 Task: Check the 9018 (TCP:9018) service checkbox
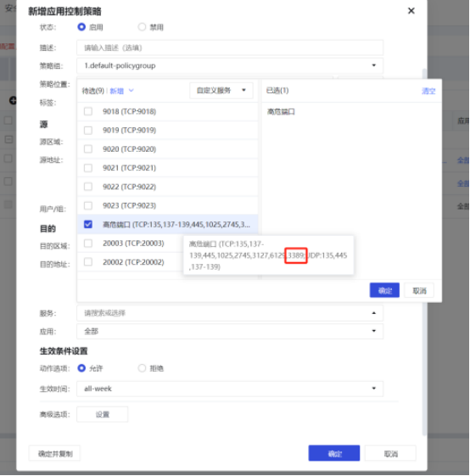click(88, 111)
